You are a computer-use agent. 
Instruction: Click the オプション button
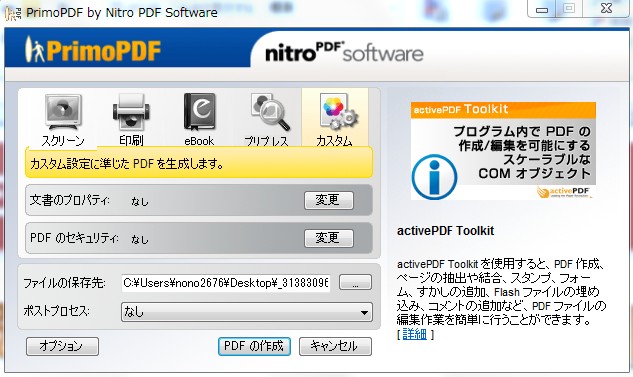click(62, 346)
